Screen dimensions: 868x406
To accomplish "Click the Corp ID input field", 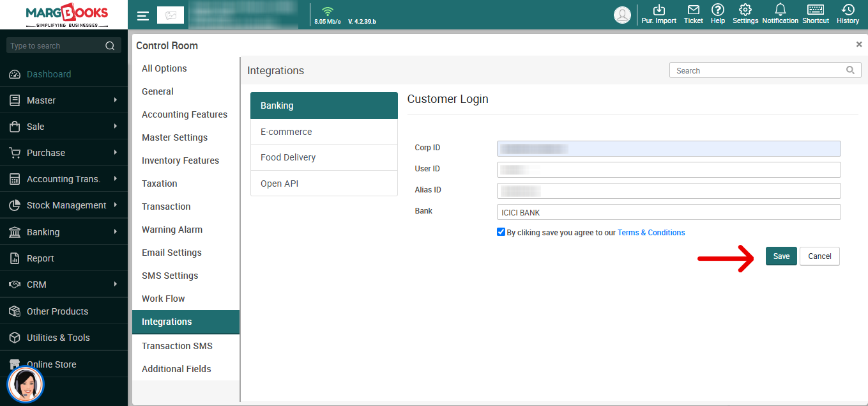I will click(669, 148).
